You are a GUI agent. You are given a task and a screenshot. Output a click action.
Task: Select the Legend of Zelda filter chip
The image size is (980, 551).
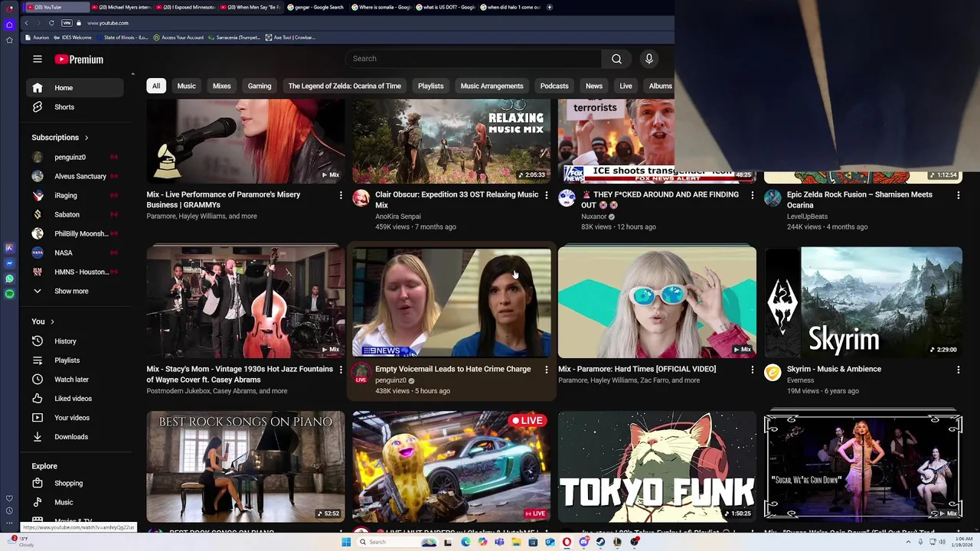tap(345, 86)
